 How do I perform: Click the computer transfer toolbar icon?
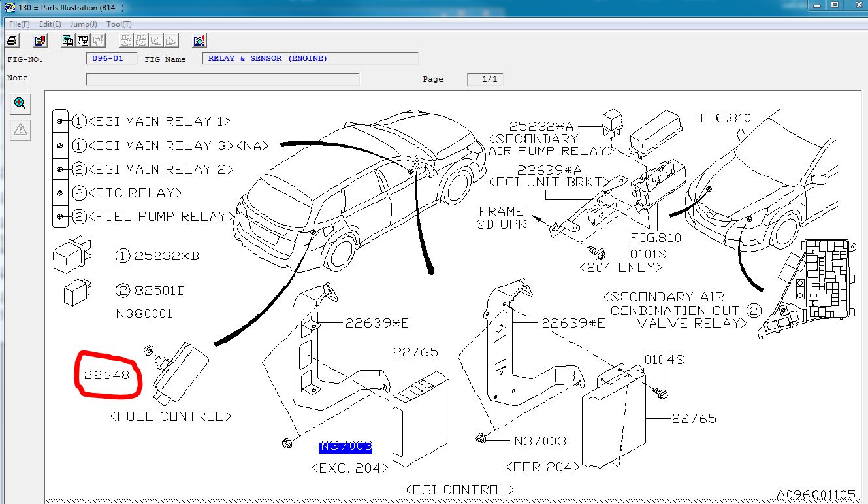coord(68,41)
